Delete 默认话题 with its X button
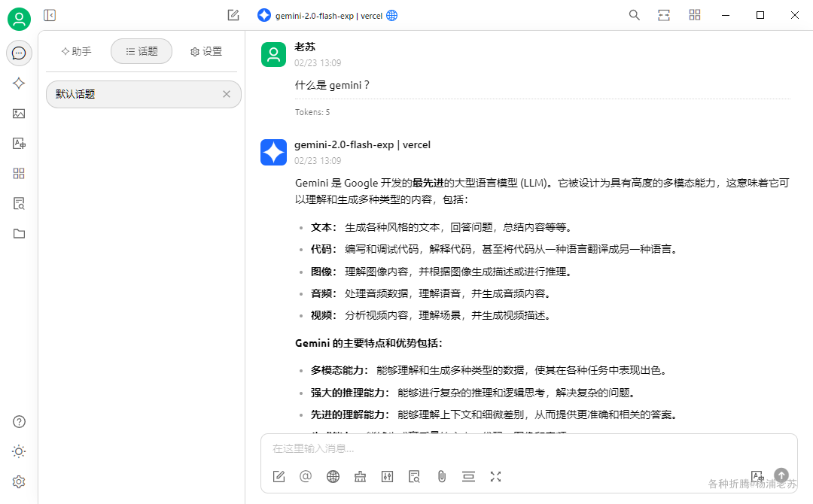 pos(227,94)
